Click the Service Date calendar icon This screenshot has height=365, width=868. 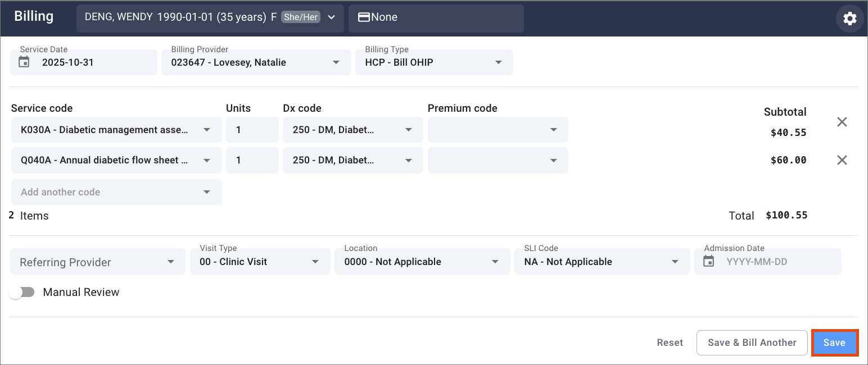tap(24, 62)
